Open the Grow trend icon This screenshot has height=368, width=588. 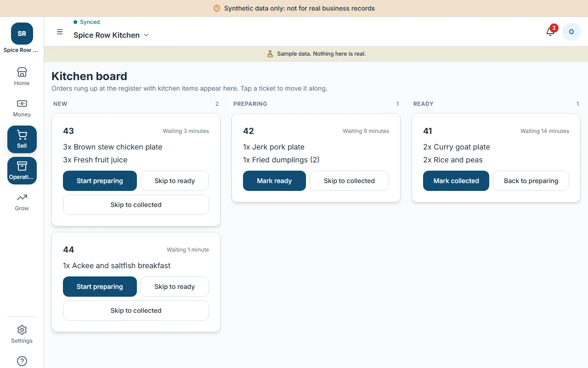(x=22, y=197)
